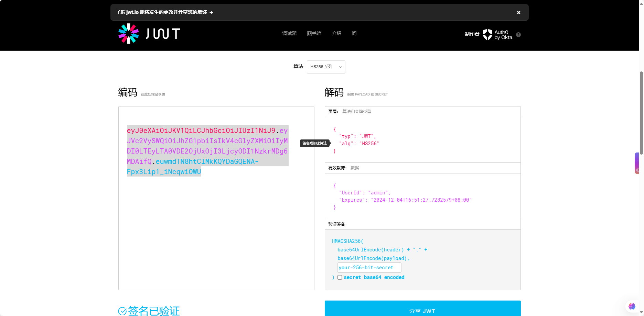Click the brain assistant icon at bottom right
The width and height of the screenshot is (644, 316).
631,306
